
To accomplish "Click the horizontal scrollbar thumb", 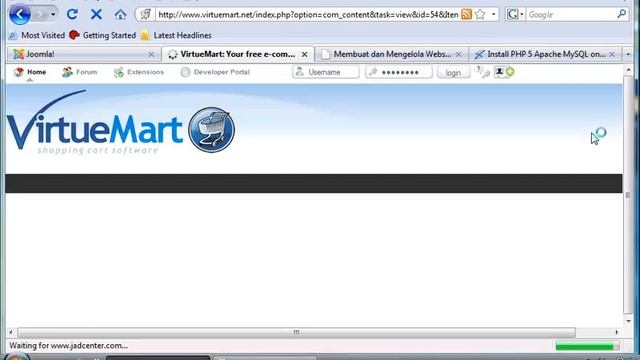I will (297, 332).
